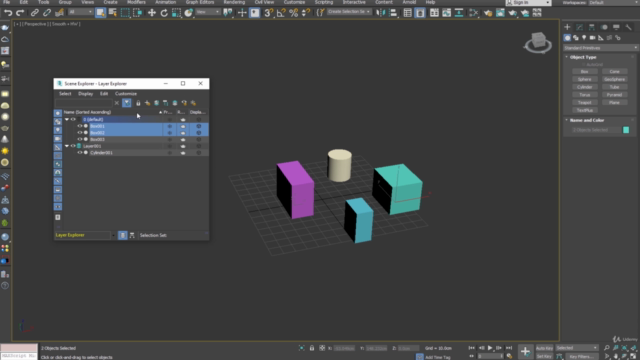Screen dimensions: 640x360
Task: Toggle Display Cameras filter in Layer Explorer sidebar
Action: coord(58,139)
